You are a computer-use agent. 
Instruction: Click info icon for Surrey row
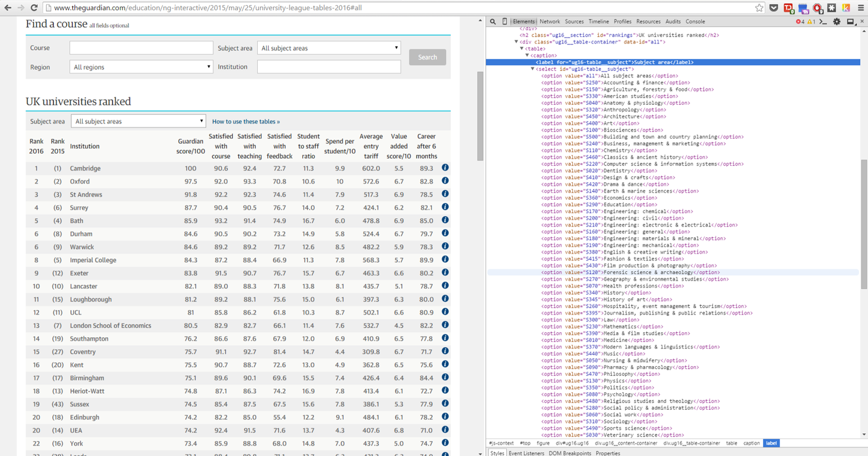pos(445,207)
